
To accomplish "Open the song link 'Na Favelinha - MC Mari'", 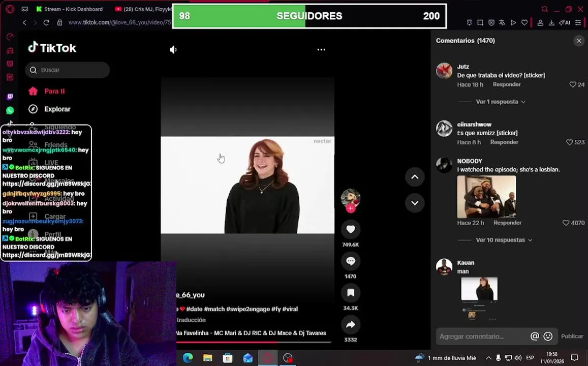I will point(251,333).
